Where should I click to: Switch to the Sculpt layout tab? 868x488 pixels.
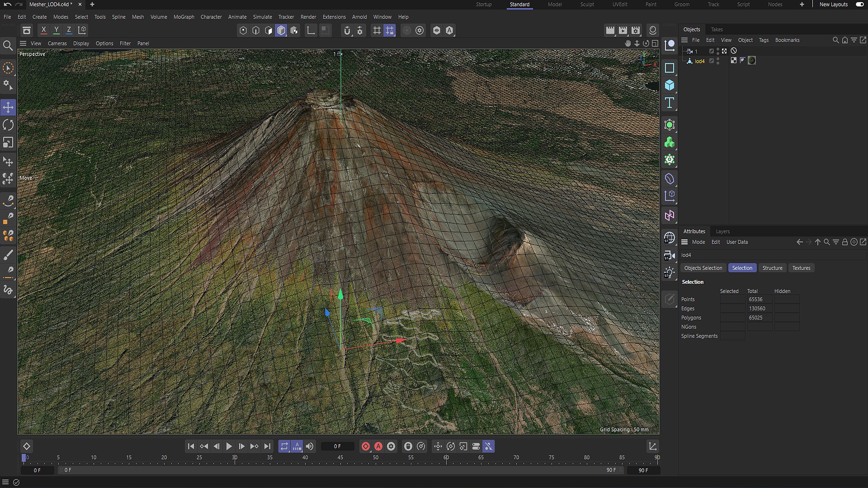[x=587, y=5]
